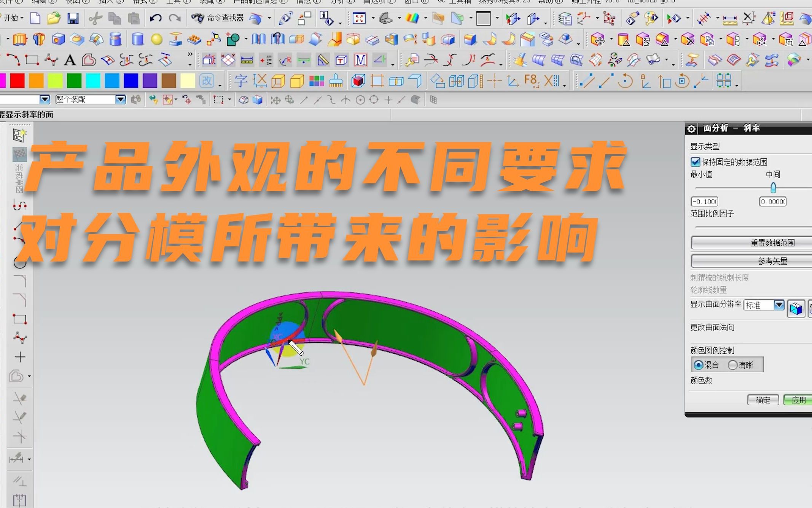Toggle the keep fixed data range checkbox

696,162
